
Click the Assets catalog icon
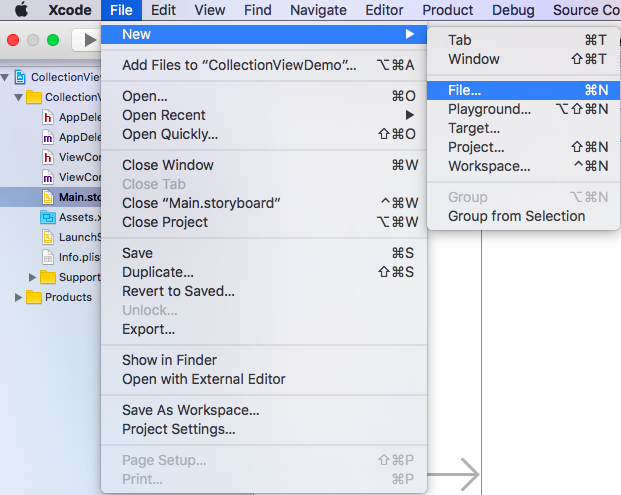[48, 217]
